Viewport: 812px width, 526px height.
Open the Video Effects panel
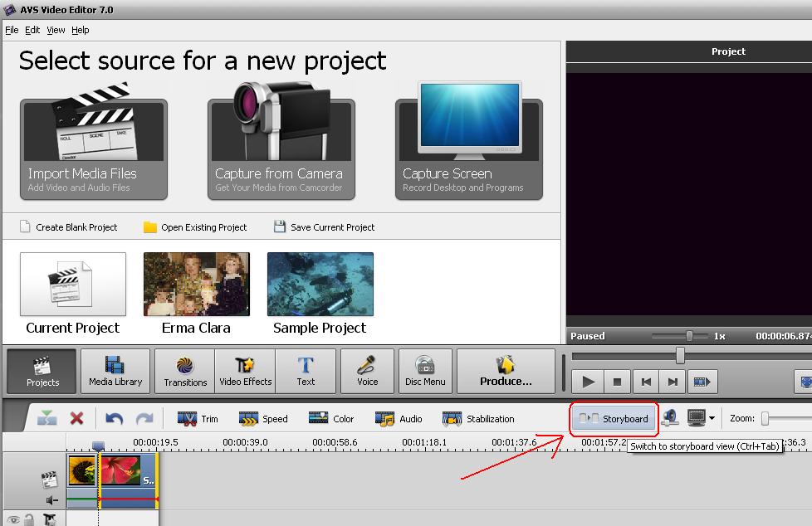[x=246, y=371]
